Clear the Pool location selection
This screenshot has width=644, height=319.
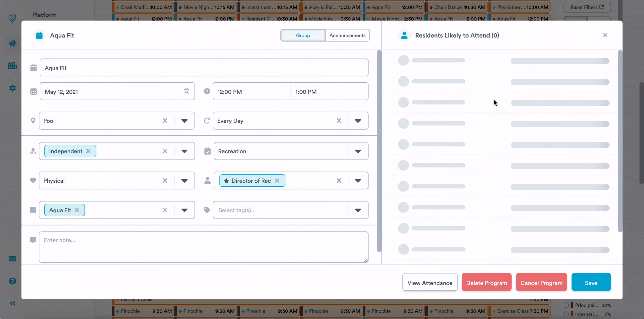coord(165,121)
